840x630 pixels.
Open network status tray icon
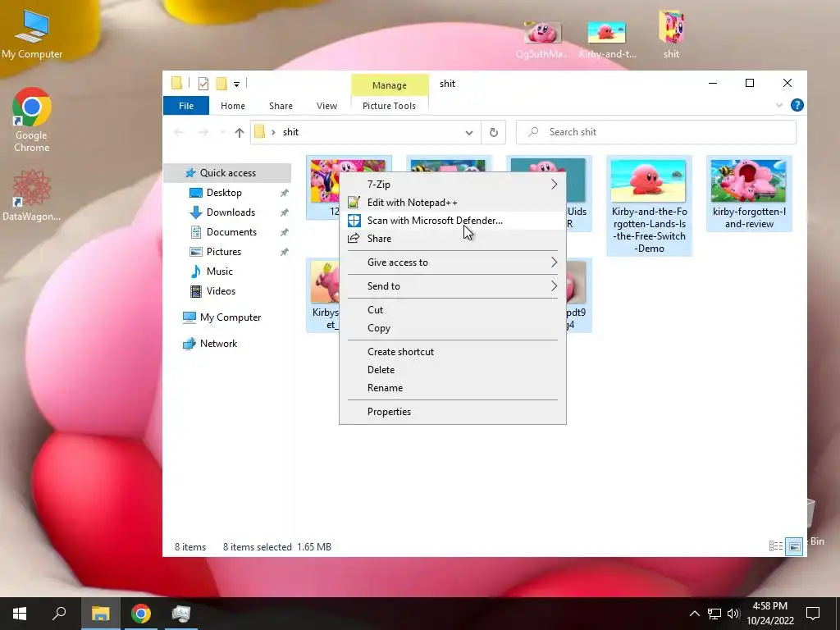pos(714,614)
